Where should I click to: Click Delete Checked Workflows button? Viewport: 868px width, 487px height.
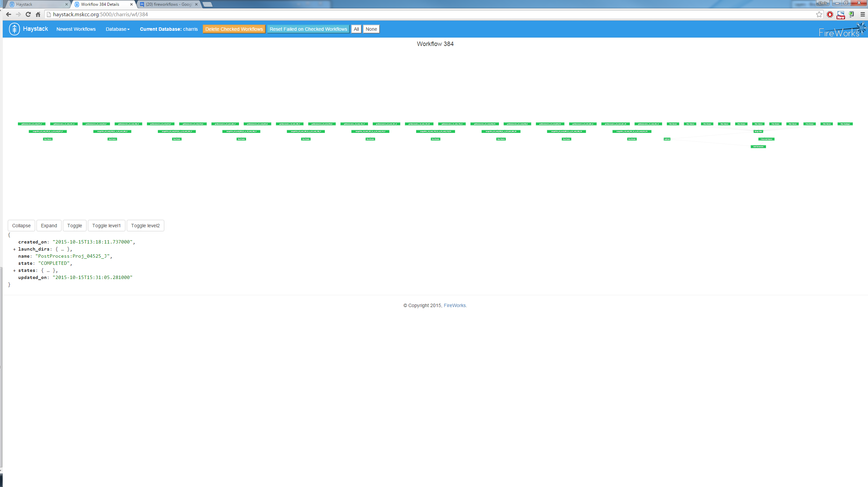click(x=233, y=29)
